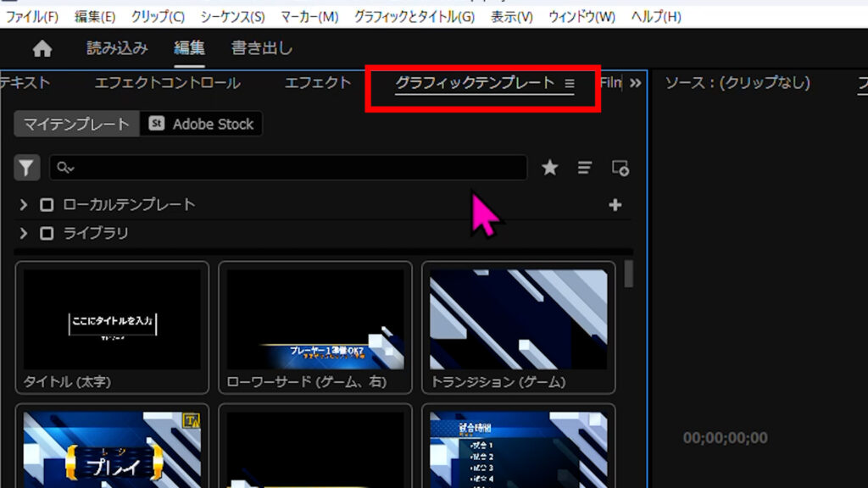Image resolution: width=868 pixels, height=488 pixels.
Task: Check the ライブラリ checkbox
Action: pyautogui.click(x=47, y=233)
